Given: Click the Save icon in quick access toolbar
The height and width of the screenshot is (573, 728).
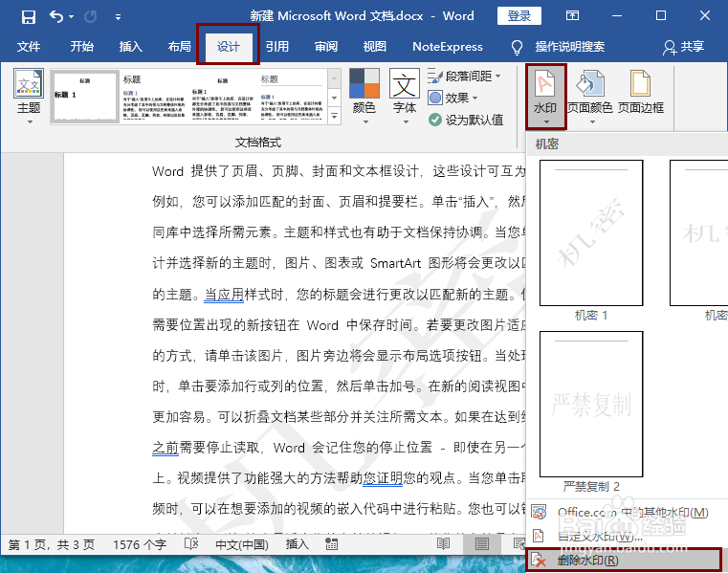Looking at the screenshot, I should tap(29, 17).
